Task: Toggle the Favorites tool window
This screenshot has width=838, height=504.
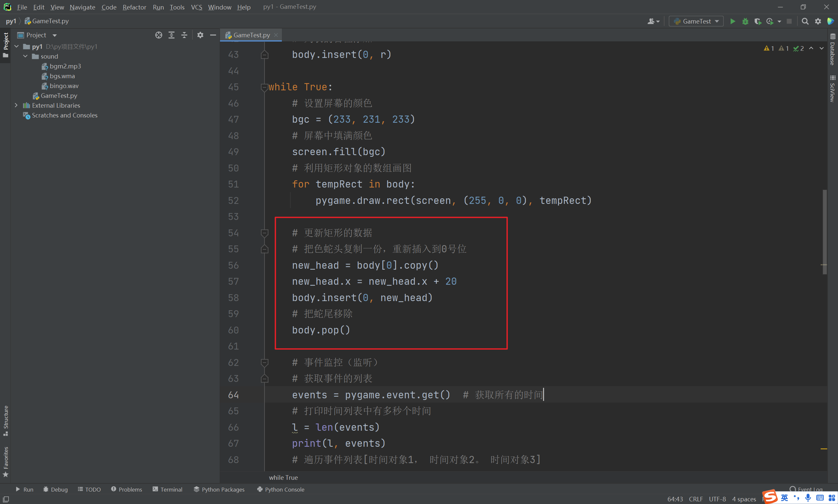Action: click(x=6, y=461)
